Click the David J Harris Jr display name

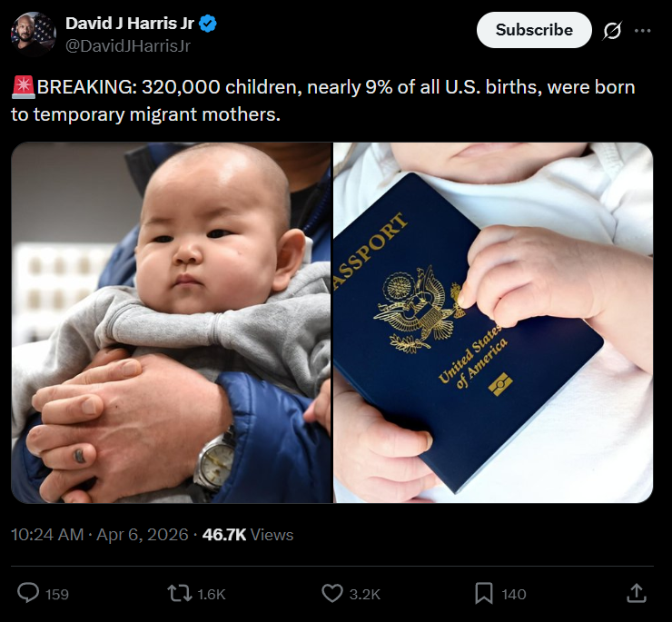pos(130,24)
